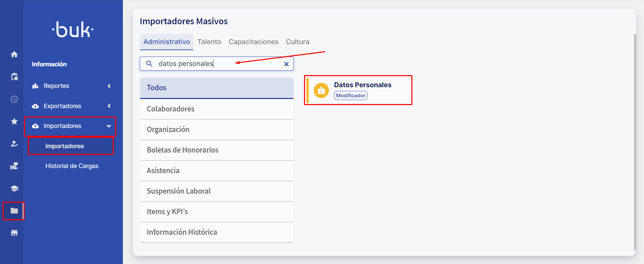Expand the Exportadores menu
Viewport: 644px width, 264px height.
tap(71, 106)
